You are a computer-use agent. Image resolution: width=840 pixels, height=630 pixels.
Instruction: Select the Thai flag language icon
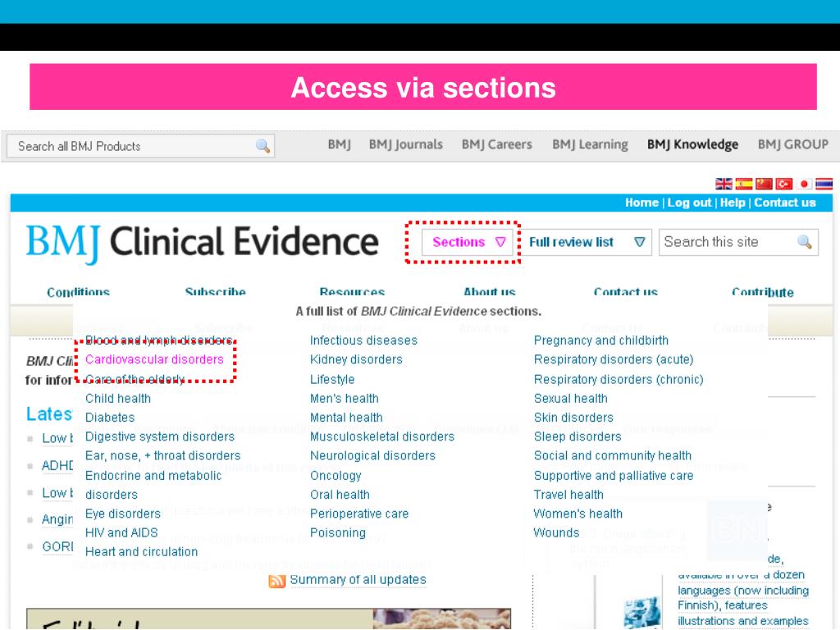pyautogui.click(x=824, y=184)
